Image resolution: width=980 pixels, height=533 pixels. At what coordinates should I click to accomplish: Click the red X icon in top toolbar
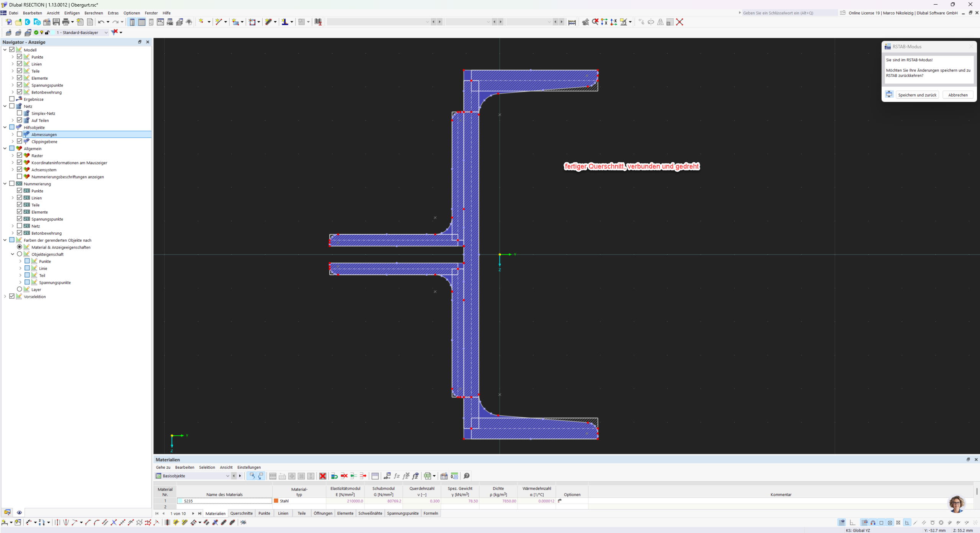coord(679,22)
